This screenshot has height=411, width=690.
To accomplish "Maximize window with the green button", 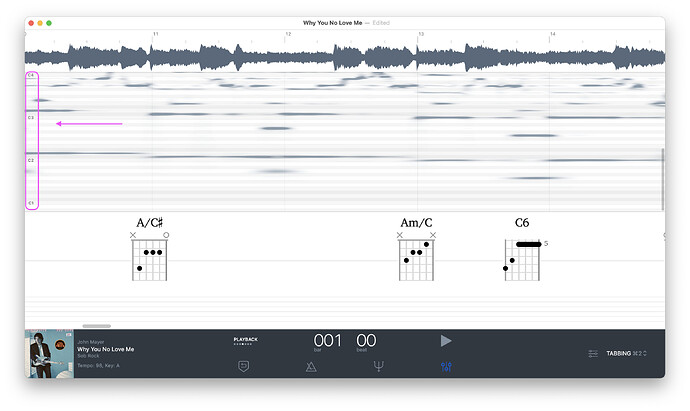I will coord(49,23).
